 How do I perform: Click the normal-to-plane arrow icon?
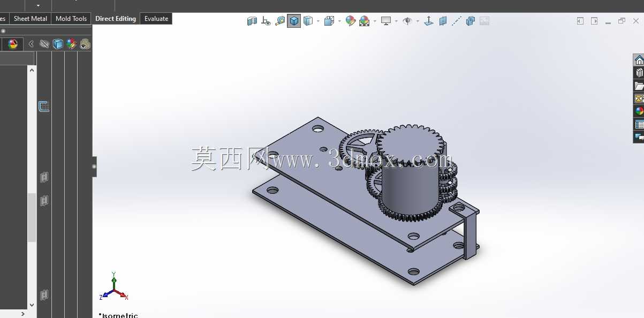428,21
